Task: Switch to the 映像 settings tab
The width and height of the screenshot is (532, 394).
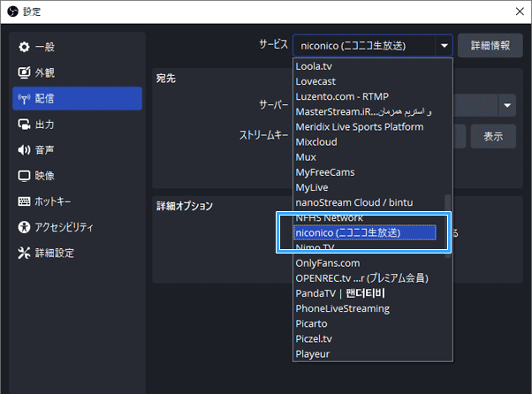Action: click(78, 176)
